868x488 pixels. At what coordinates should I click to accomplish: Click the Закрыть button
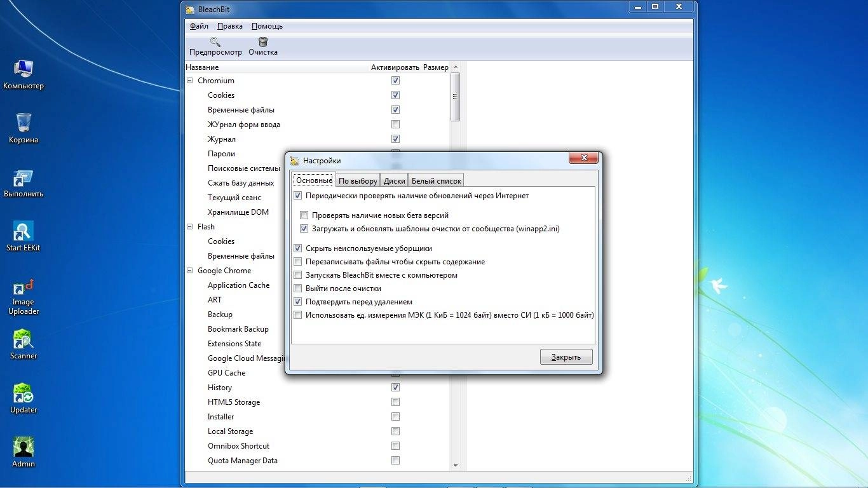coord(566,357)
